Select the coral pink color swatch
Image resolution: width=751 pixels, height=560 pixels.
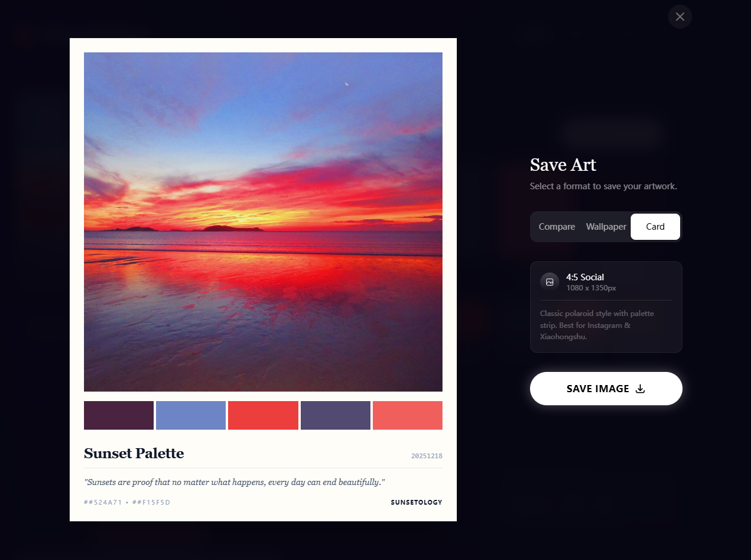[x=407, y=415]
